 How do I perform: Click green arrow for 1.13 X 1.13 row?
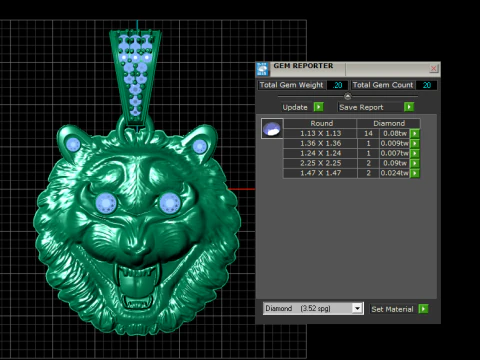tap(415, 133)
